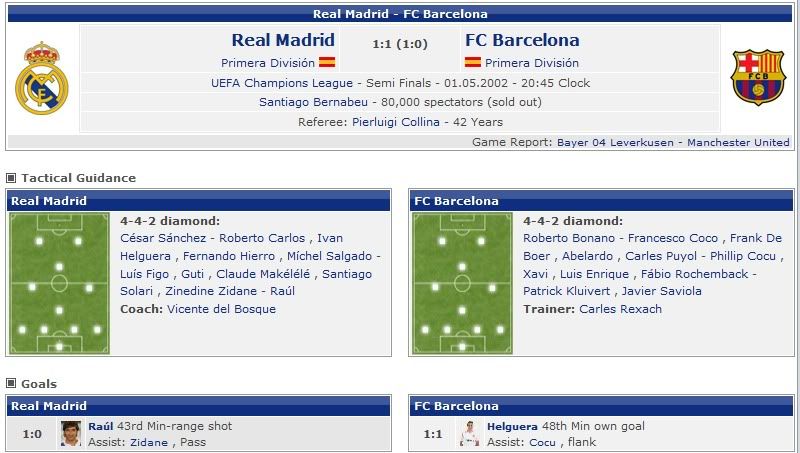
Task: Click Helguera's player photo in goals
Action: (470, 434)
